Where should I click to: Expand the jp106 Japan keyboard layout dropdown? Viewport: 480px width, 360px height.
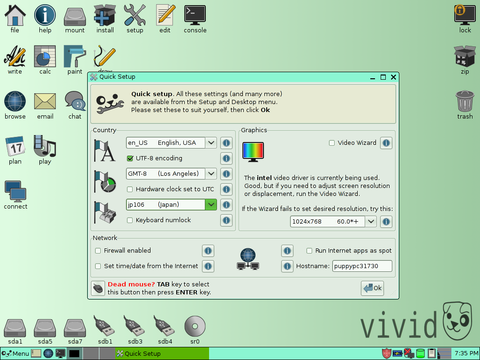[211, 205]
